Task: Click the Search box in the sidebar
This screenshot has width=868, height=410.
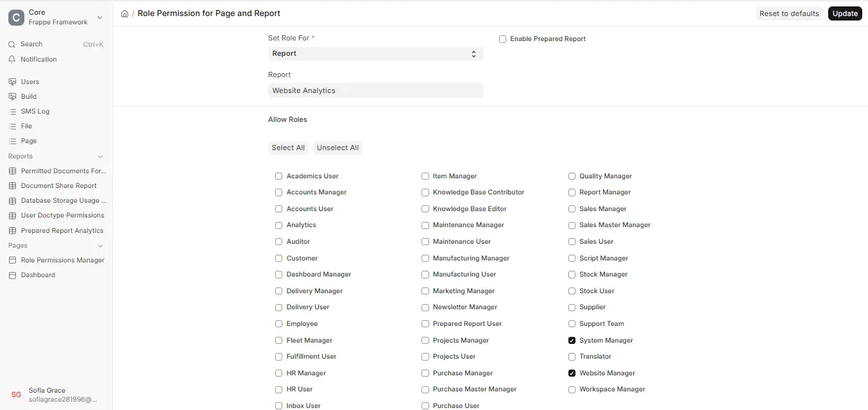Action: click(56, 44)
